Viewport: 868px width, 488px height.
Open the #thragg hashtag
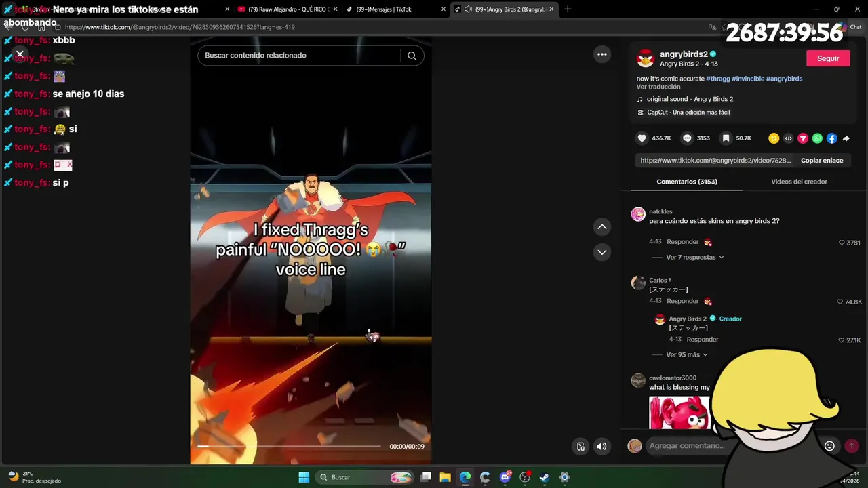pos(718,79)
